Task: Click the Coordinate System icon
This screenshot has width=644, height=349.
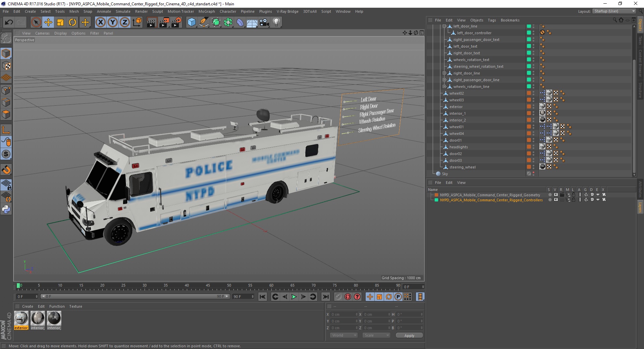Action: click(137, 22)
